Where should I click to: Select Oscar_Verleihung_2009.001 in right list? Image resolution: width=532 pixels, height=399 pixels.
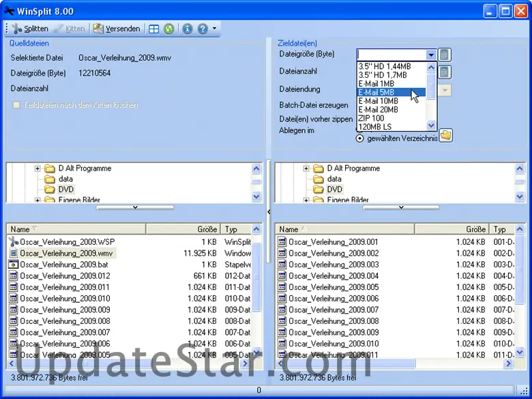tap(333, 242)
